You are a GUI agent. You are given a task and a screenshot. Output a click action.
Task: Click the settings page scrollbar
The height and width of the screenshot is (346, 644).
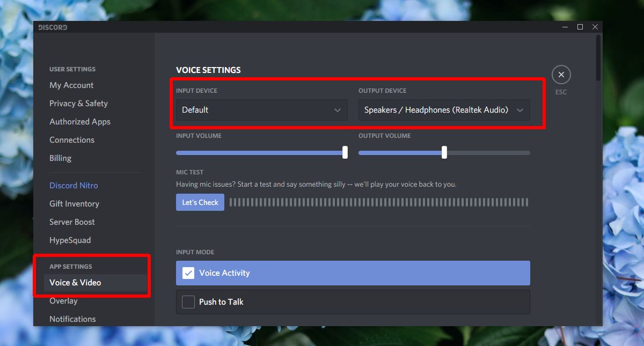599,58
